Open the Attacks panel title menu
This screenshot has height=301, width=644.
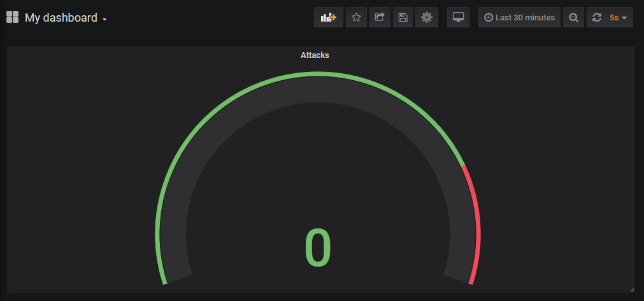[315, 55]
